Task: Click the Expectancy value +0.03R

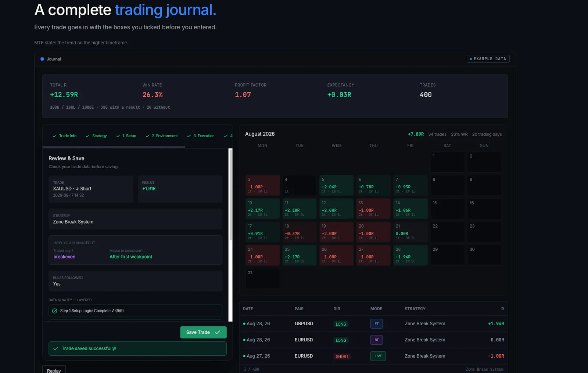Action: 339,95
